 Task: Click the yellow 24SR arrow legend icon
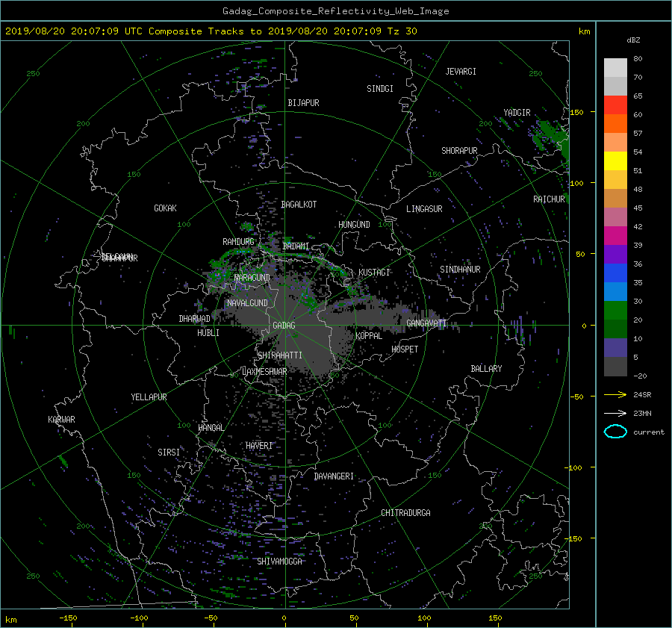point(615,394)
